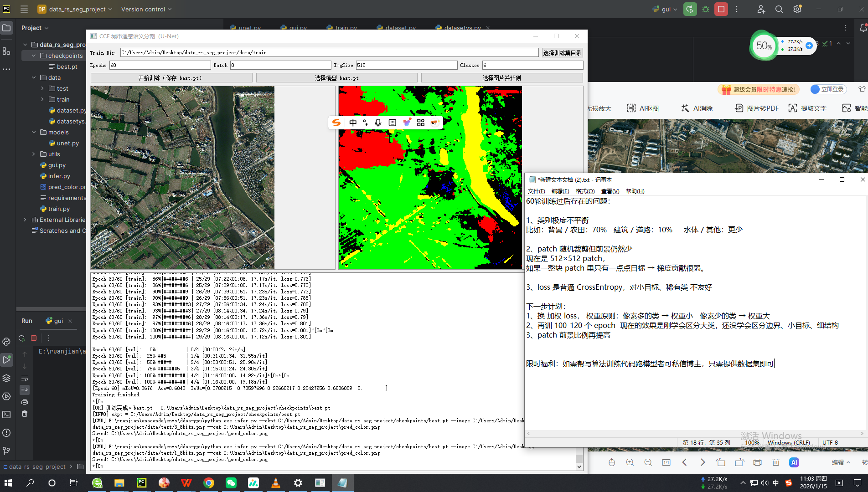Viewport: 868px width, 492px height.
Task: Click the Sogou input method logo
Action: (336, 123)
